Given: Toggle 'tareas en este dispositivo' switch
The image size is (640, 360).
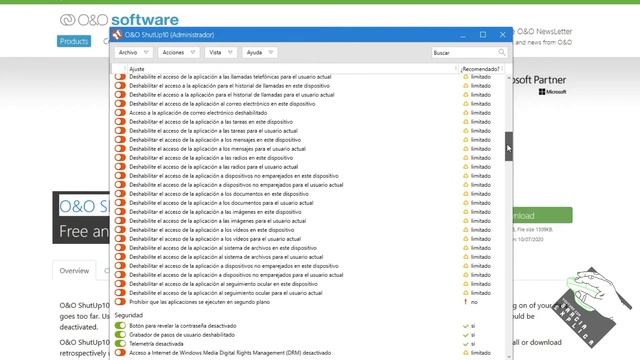Looking at the screenshot, I should point(120,122).
